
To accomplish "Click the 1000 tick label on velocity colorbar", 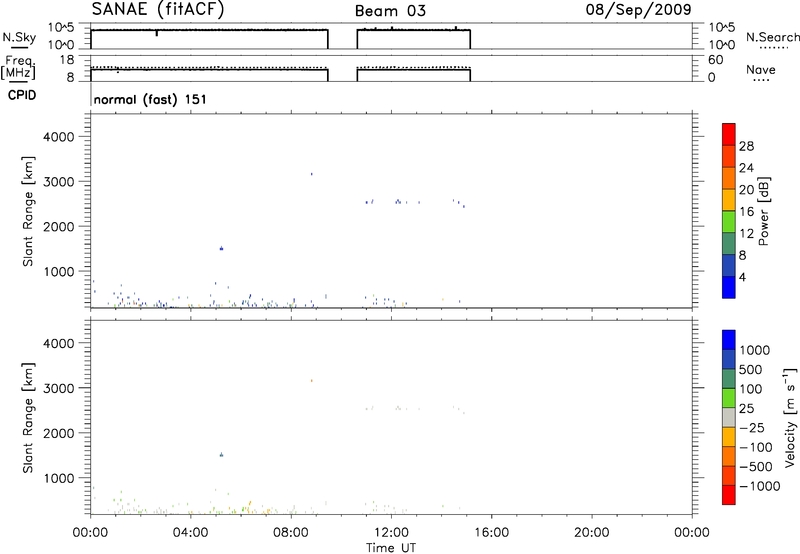I will pos(754,350).
